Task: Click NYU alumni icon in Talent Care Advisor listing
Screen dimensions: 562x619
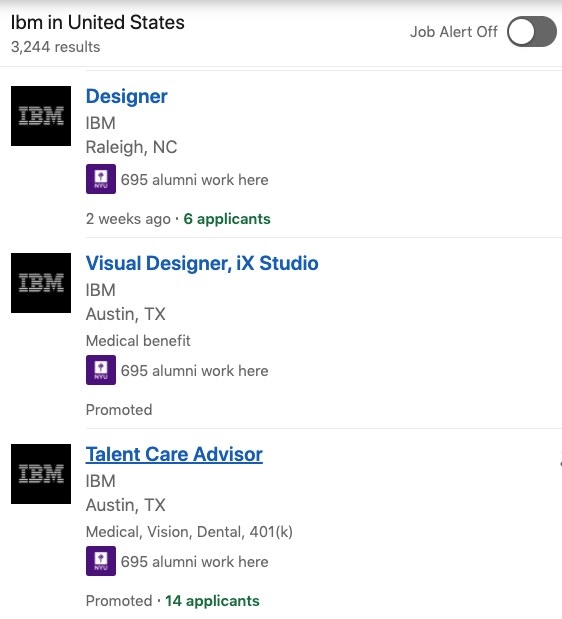Action: click(x=101, y=561)
